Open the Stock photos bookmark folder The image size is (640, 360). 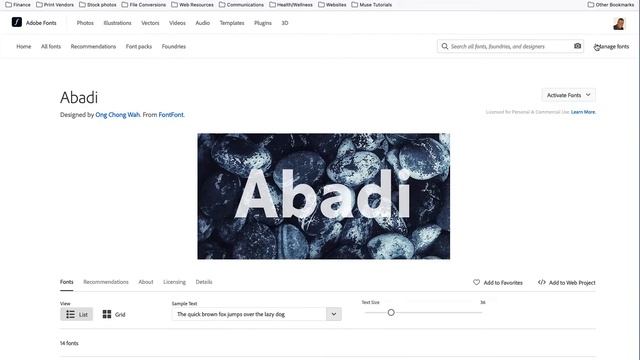(x=98, y=5)
